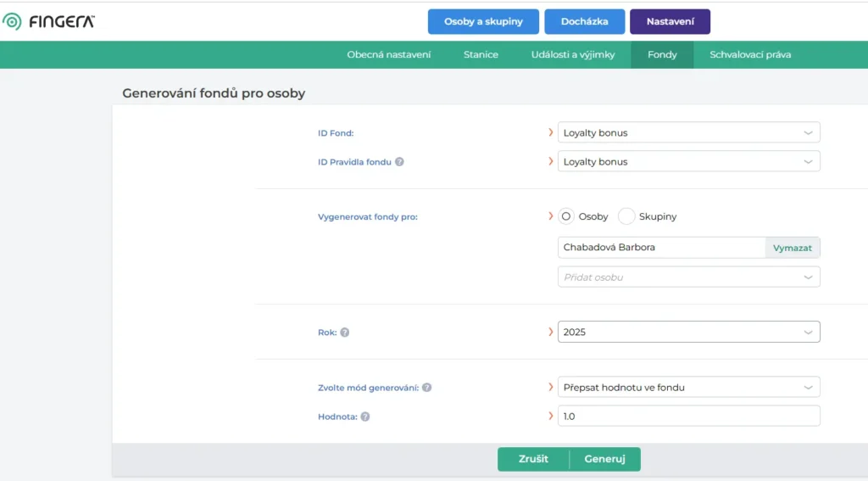
Task: Click help icon next to Hodnota label
Action: pyautogui.click(x=364, y=417)
